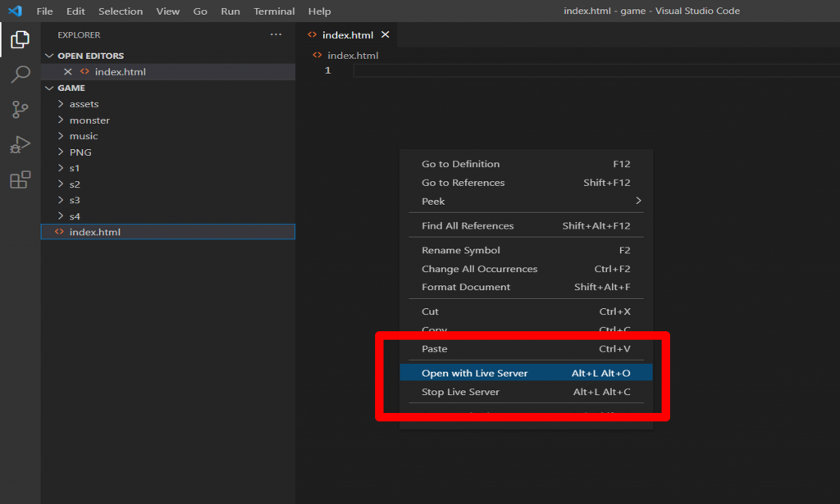840x504 pixels.
Task: Choose Change All Occurrences
Action: (x=526, y=269)
